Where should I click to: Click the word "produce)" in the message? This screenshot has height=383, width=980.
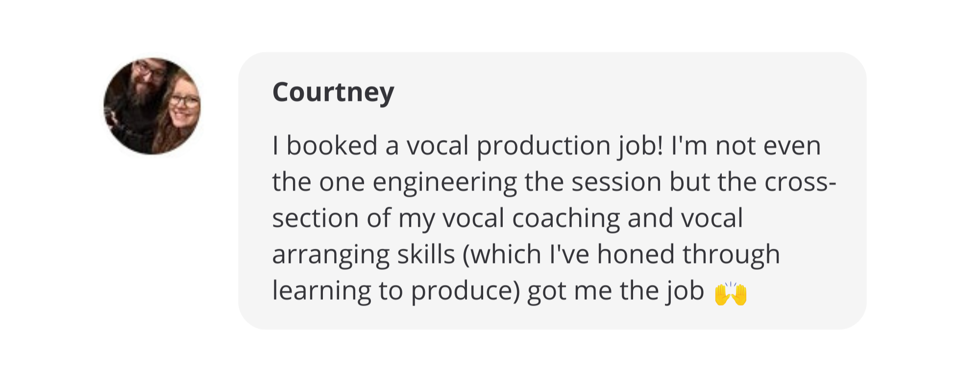(x=465, y=291)
